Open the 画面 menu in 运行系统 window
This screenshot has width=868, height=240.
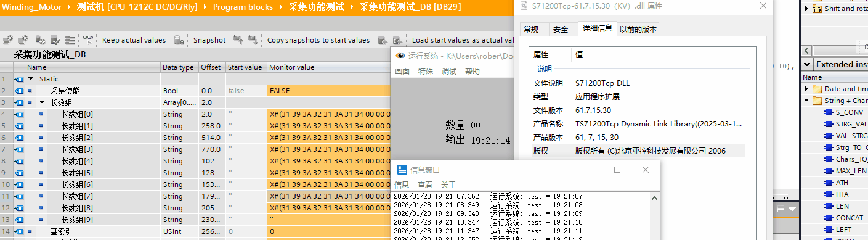pos(402,71)
